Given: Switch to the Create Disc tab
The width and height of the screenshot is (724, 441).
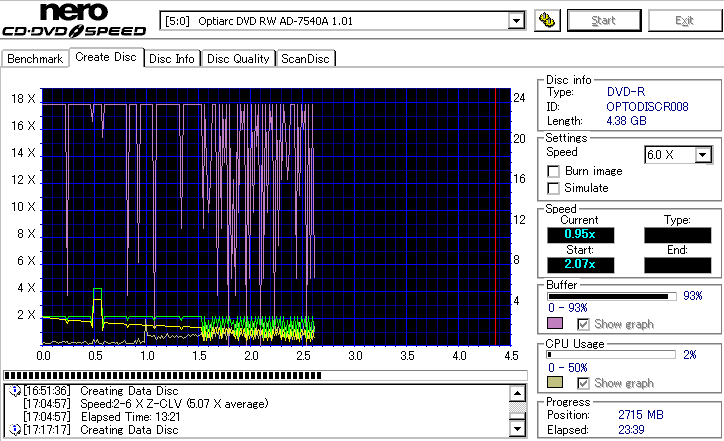Looking at the screenshot, I should [106, 57].
